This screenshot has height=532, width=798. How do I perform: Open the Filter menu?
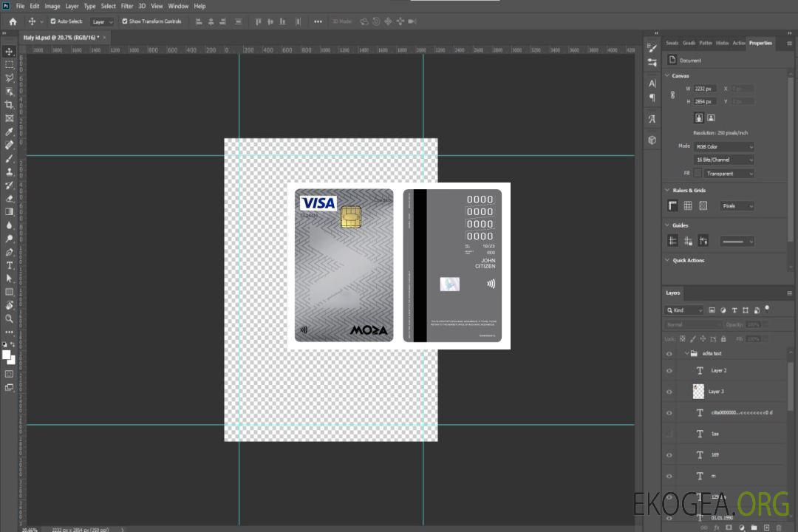click(127, 6)
